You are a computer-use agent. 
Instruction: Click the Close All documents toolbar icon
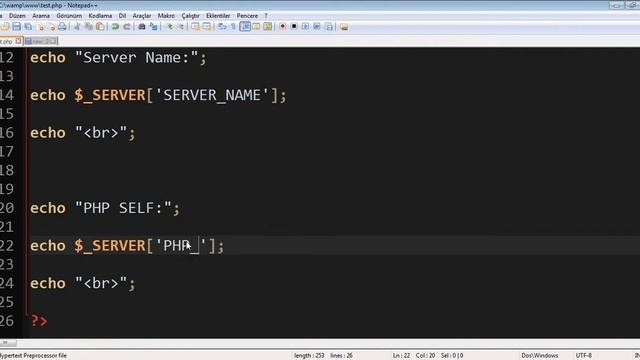51,27
